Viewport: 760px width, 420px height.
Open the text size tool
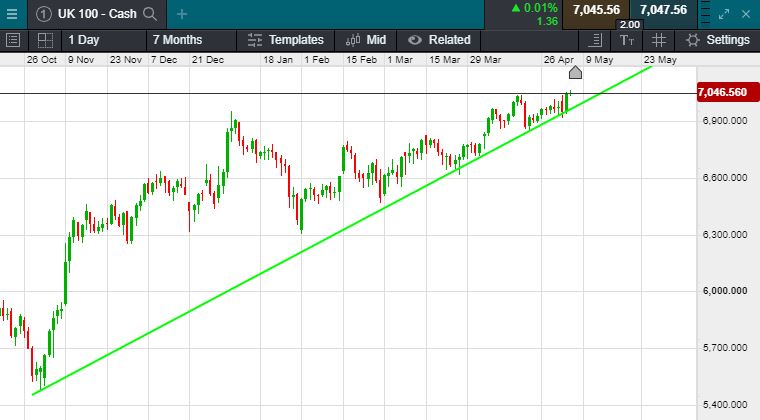627,40
